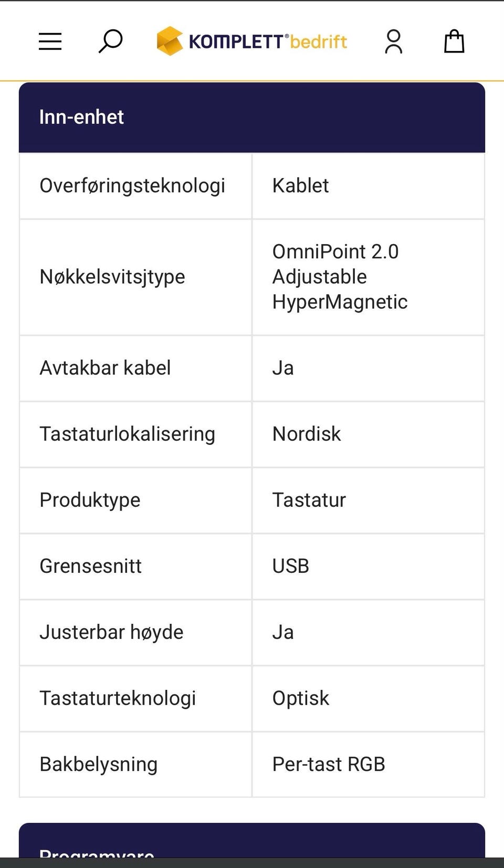Select the Overføringsteknologi label cell
Image resolution: width=504 pixels, height=868 pixels.
135,186
